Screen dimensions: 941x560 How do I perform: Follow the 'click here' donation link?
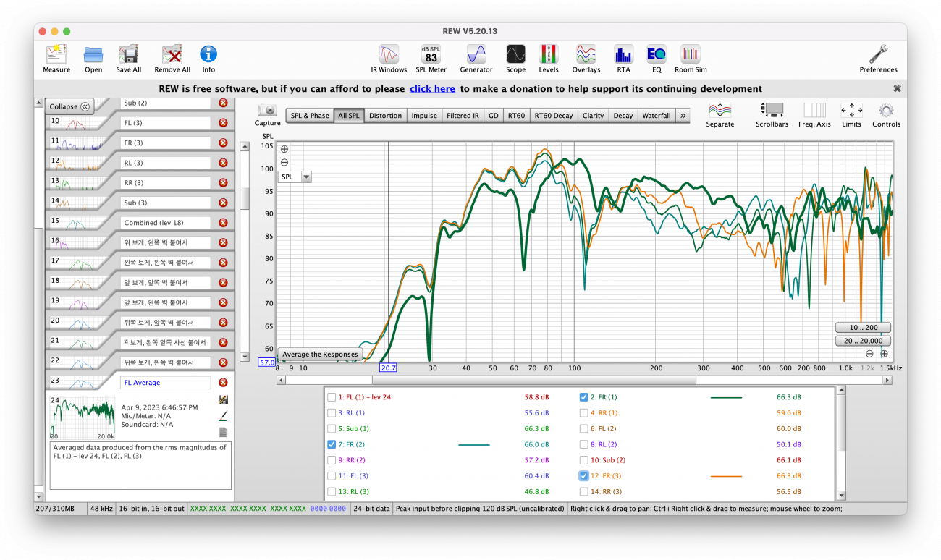[432, 89]
